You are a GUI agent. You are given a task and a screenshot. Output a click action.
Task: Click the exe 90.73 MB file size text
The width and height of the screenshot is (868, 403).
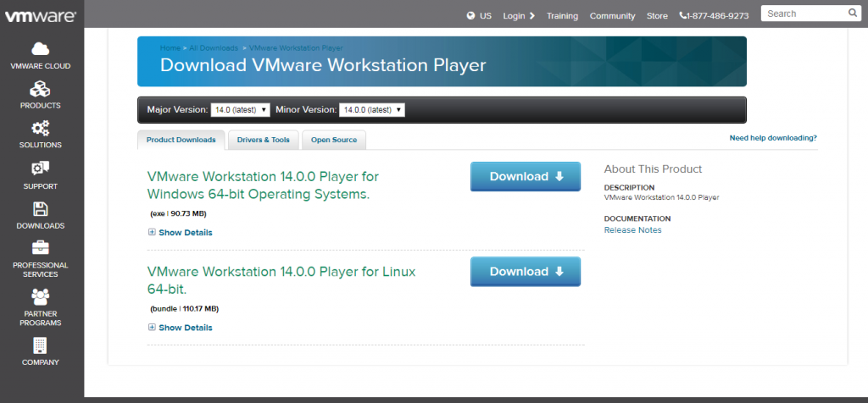pos(178,213)
